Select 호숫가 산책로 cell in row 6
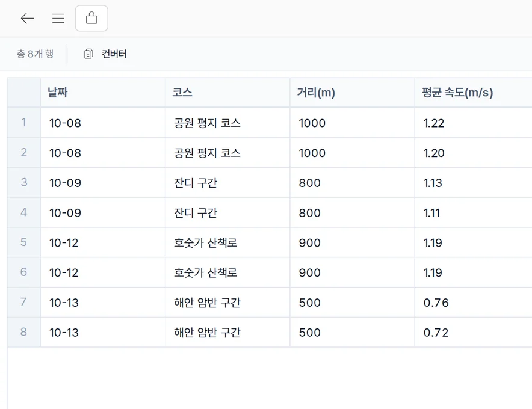 point(227,272)
